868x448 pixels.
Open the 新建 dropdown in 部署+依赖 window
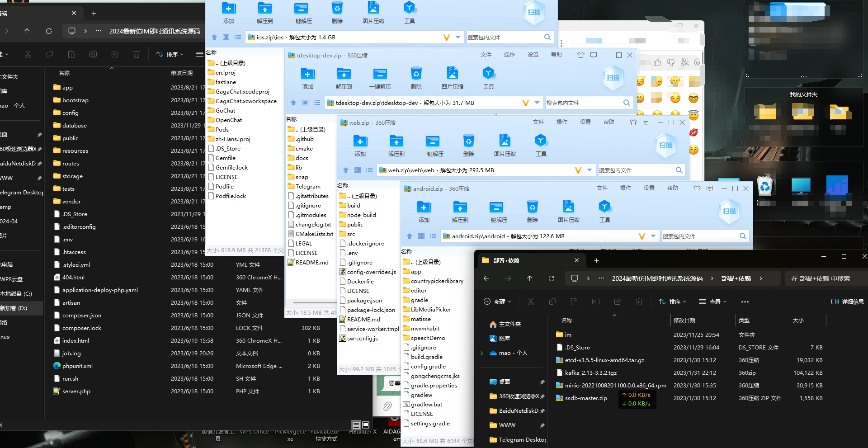[497, 302]
